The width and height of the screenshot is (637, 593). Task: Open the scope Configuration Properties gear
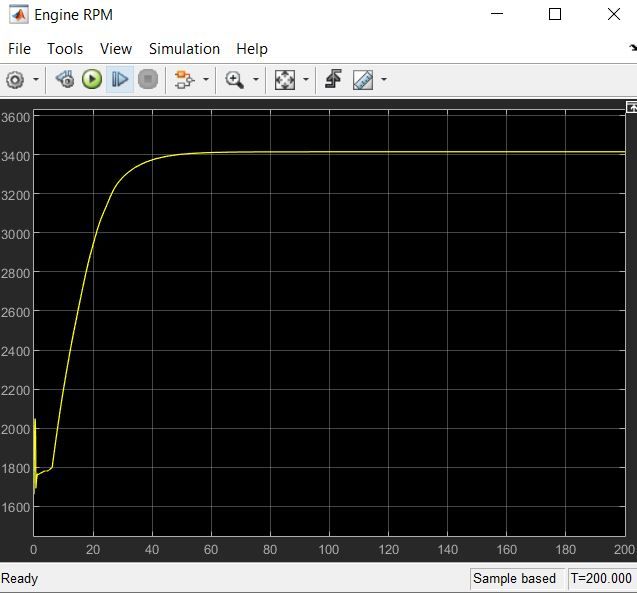pyautogui.click(x=15, y=80)
